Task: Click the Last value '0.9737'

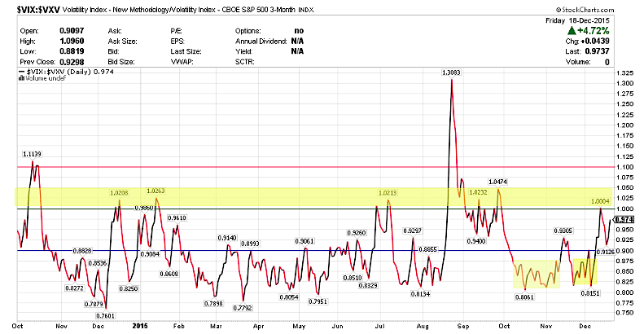Action: click(x=595, y=51)
